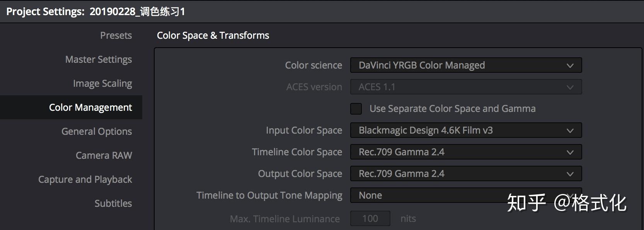Open the Color science dropdown
Screen dimensions: 644x230
tap(465, 65)
